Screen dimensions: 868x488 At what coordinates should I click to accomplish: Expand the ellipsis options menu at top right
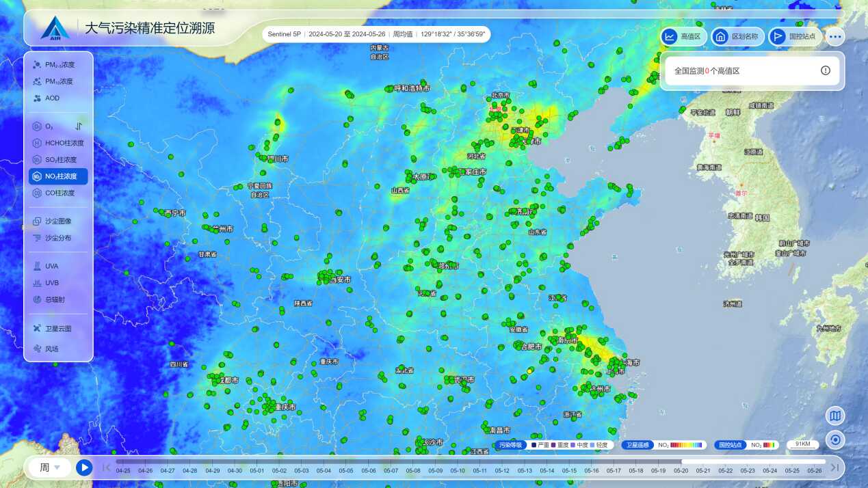tap(834, 36)
